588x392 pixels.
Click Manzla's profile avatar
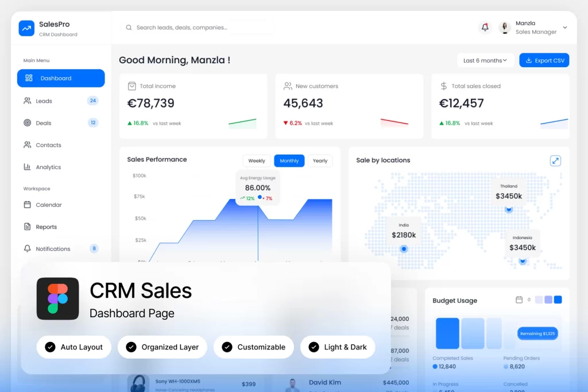tap(505, 28)
